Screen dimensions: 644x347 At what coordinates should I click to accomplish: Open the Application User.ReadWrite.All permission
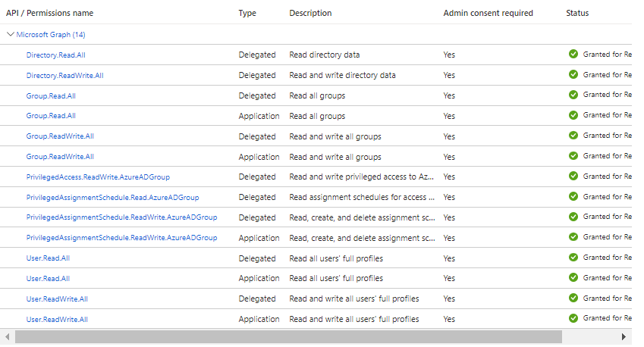(57, 320)
